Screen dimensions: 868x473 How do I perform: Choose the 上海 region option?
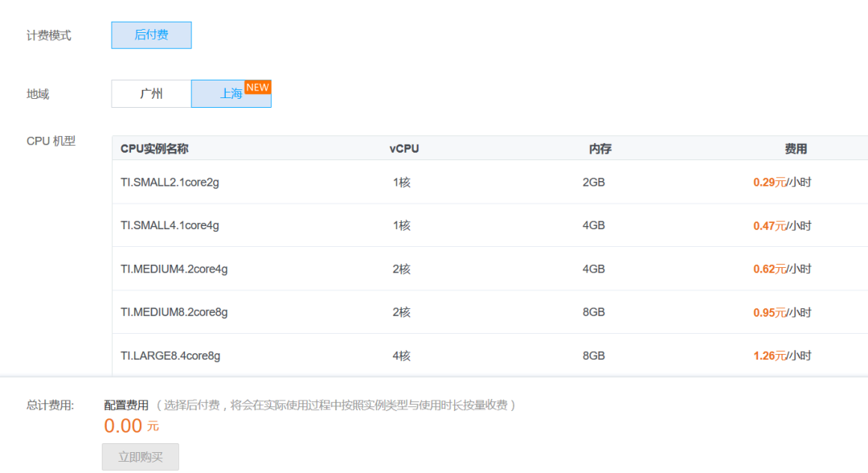(230, 94)
